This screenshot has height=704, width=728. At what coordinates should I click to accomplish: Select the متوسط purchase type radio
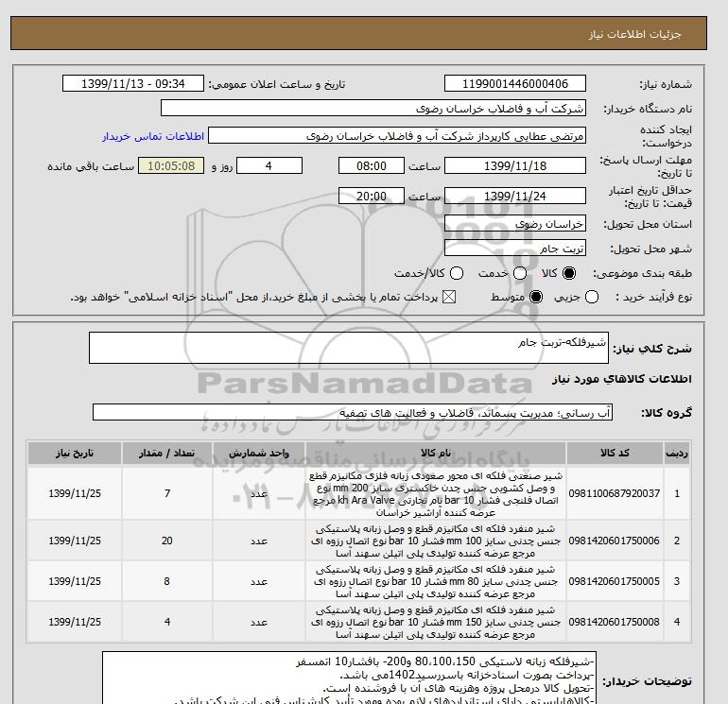(x=536, y=297)
